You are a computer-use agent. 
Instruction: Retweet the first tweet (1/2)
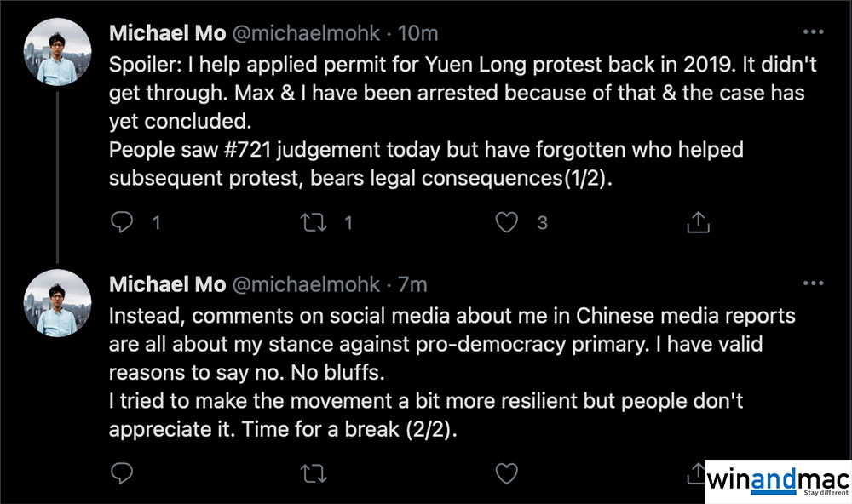pos(315,223)
